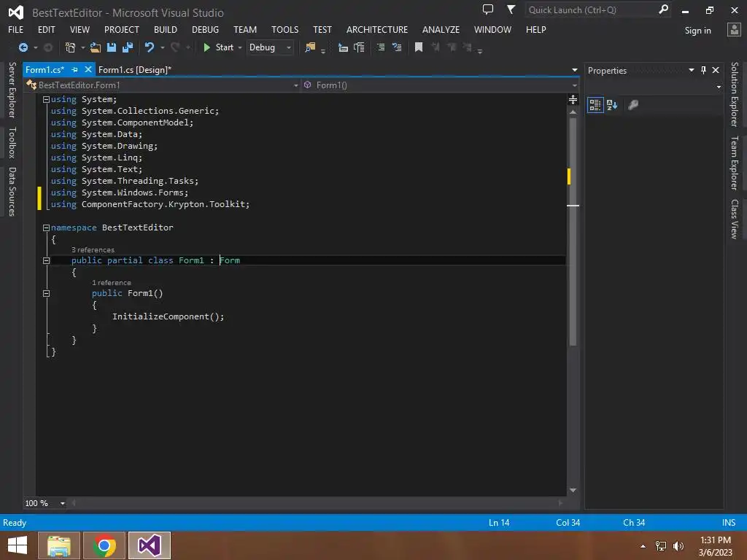Show hidden tray icons arrow

pyautogui.click(x=643, y=546)
